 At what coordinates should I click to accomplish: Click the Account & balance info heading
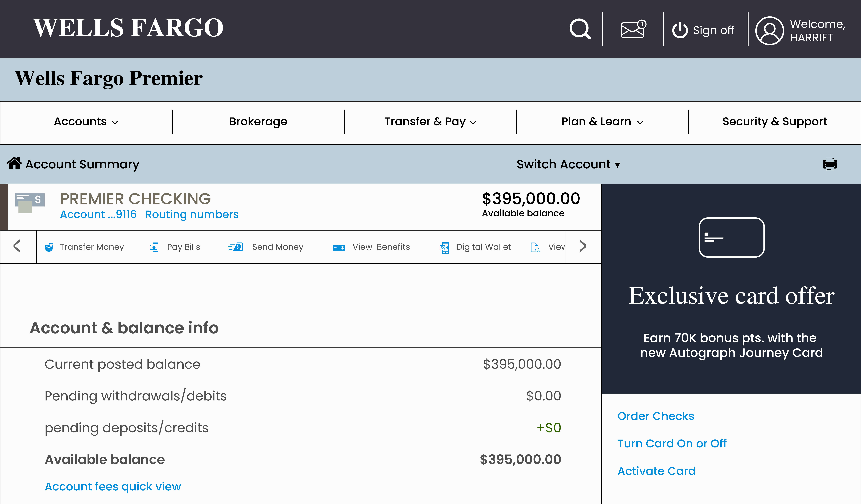click(x=124, y=328)
